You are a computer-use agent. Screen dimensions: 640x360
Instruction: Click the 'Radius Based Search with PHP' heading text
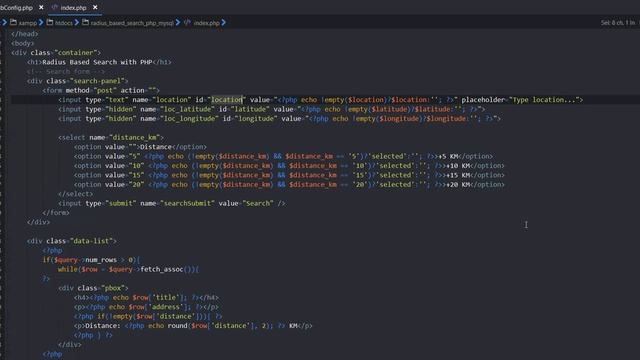coord(97,62)
